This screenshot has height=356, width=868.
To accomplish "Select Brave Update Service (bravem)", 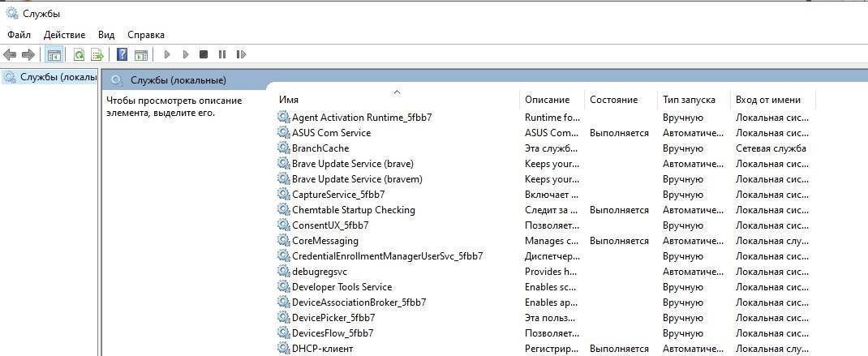I will [357, 179].
